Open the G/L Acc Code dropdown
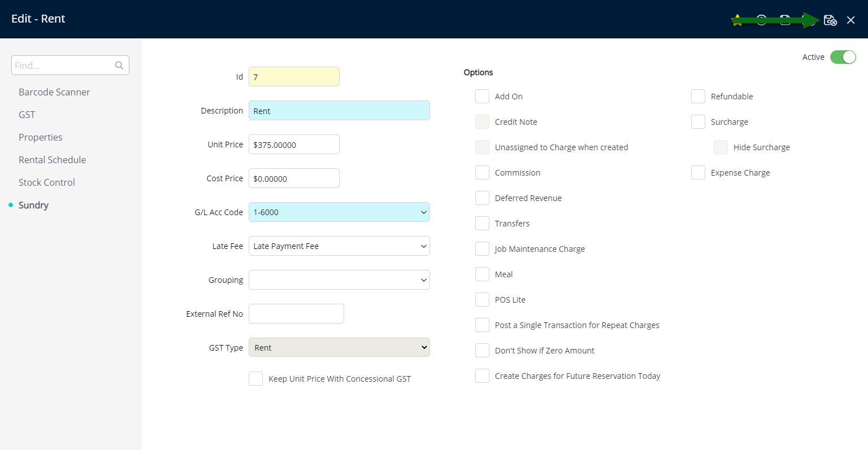Image resolution: width=868 pixels, height=450 pixels. coord(339,212)
